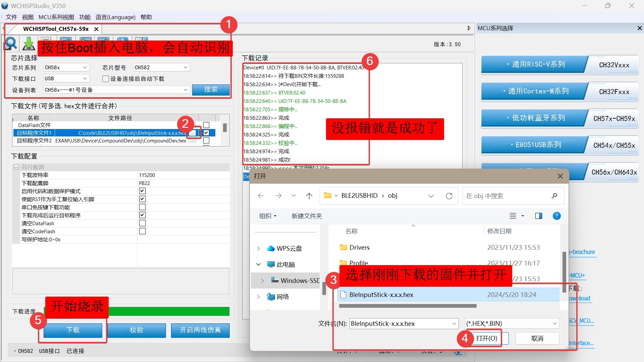Click the green download-arrow toolbar icon
644x362 pixels.
point(29,44)
